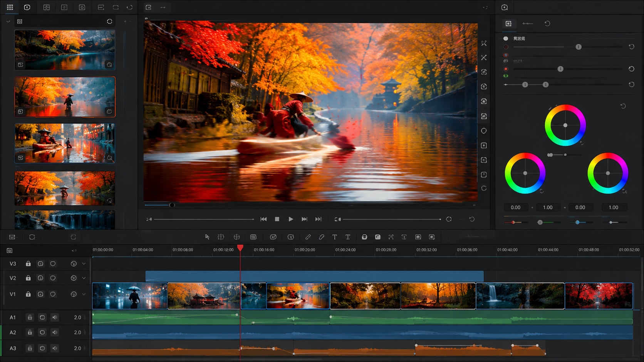Viewport: 644px width, 362px height.
Task: Jump to the end with the last skip-forward button
Action: [318, 219]
